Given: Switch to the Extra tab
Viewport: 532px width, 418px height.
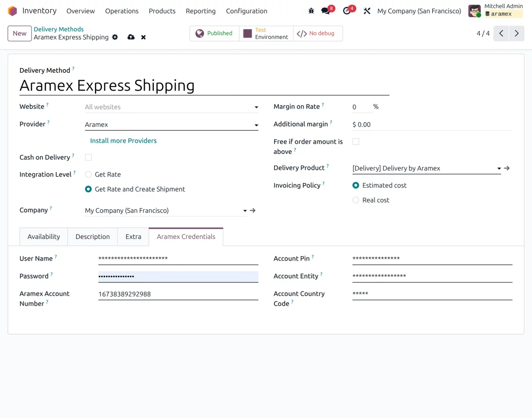Looking at the screenshot, I should tap(133, 237).
